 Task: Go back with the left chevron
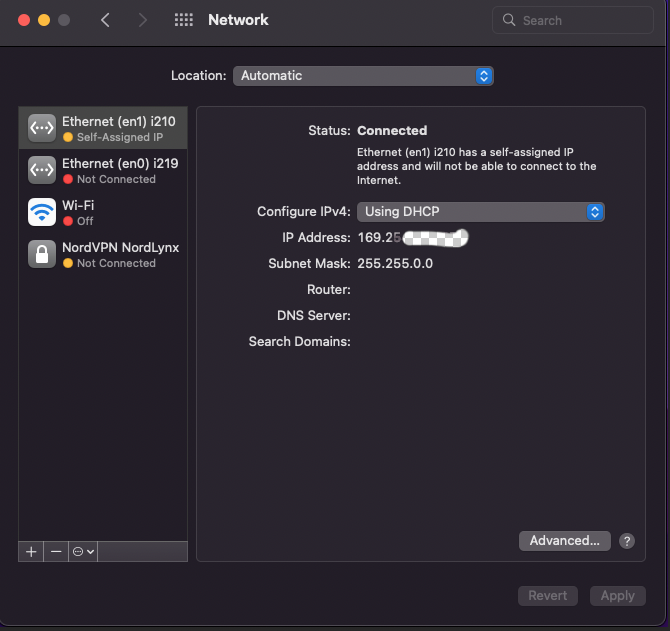coord(105,20)
